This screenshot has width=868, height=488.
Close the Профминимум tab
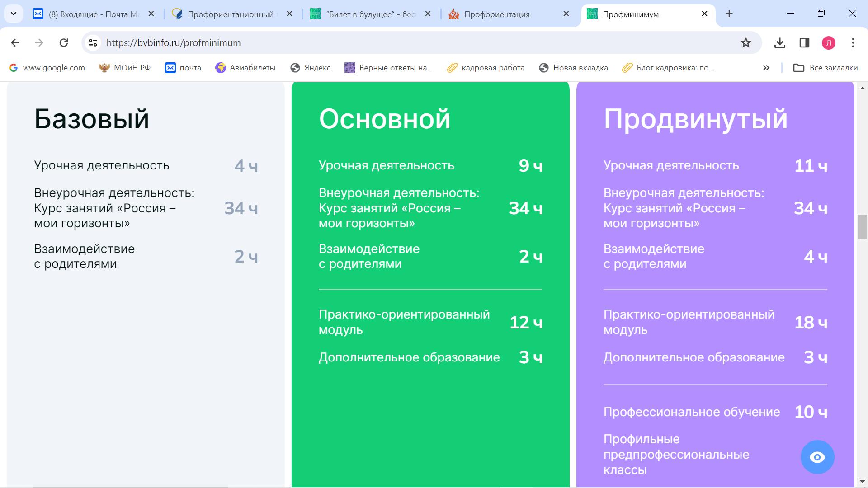[x=704, y=14]
